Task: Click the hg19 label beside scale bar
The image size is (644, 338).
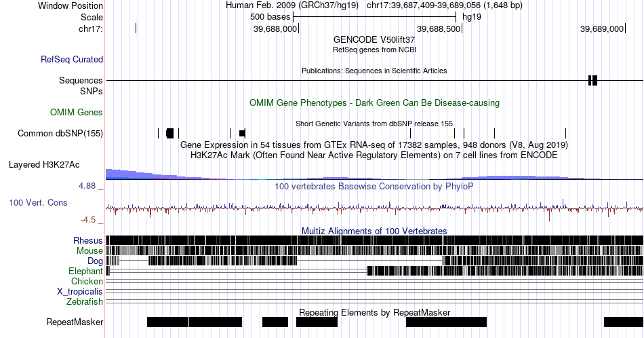Action: coord(472,17)
